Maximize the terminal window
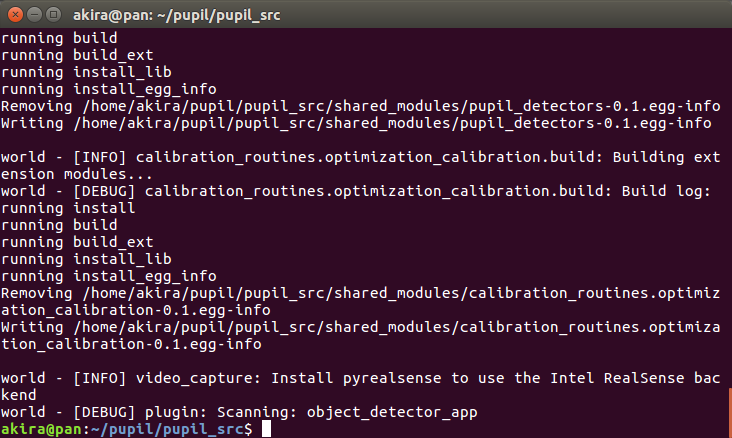 pyautogui.click(x=54, y=14)
